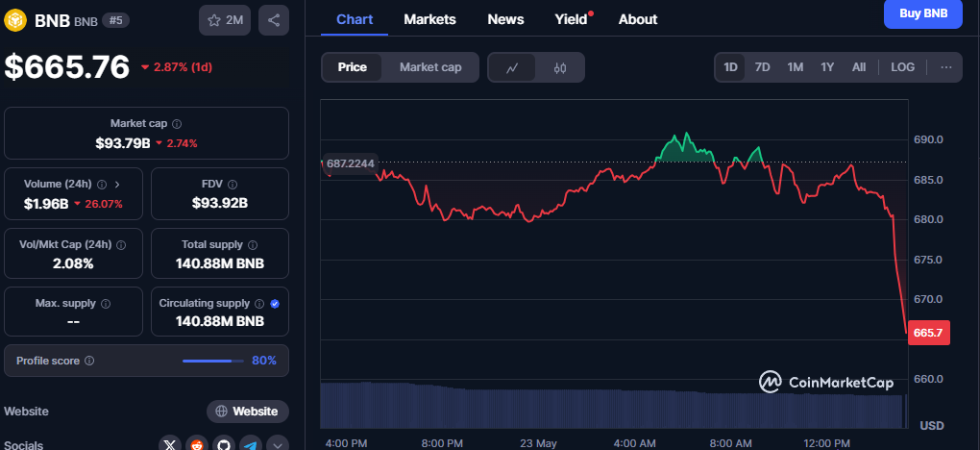Click the 80% profile score value

pyautogui.click(x=264, y=361)
